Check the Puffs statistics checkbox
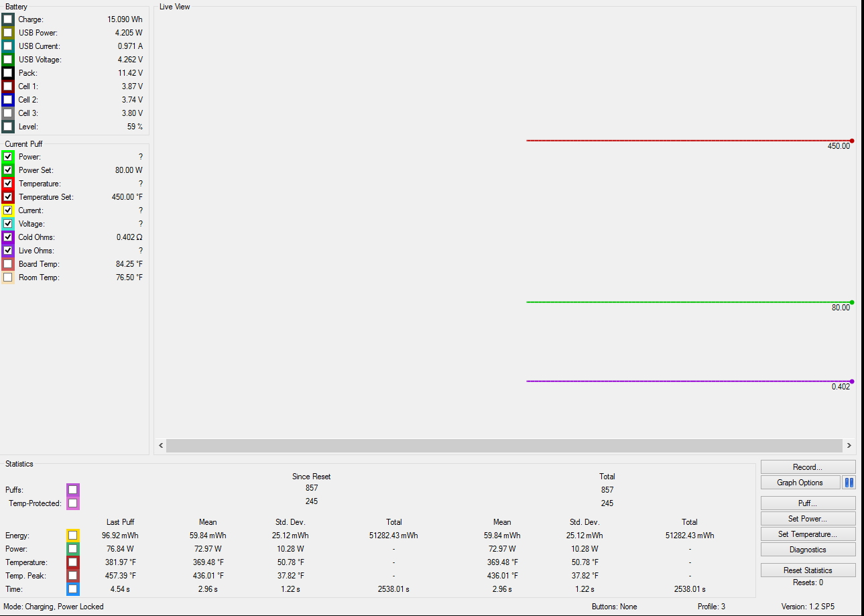Screen dimensions: 864x616 pyautogui.click(x=72, y=490)
